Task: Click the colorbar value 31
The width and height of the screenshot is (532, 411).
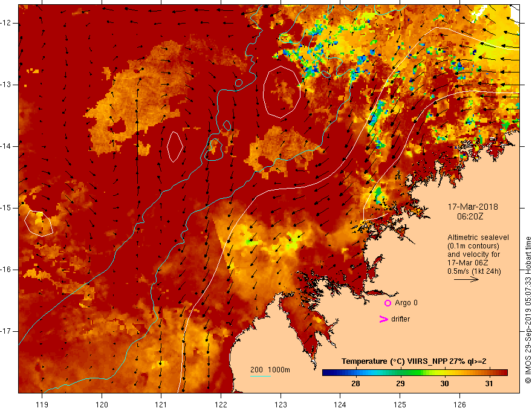Action: point(488,384)
